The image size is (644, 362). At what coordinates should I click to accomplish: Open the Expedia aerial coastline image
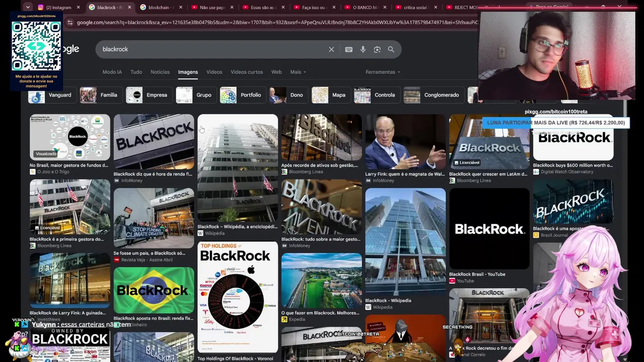pyautogui.click(x=321, y=281)
